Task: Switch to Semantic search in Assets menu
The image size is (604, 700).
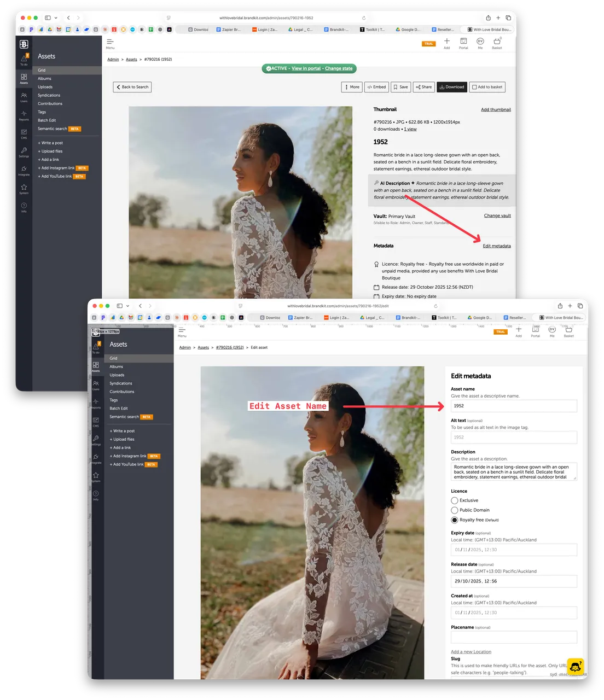Action: click(125, 417)
